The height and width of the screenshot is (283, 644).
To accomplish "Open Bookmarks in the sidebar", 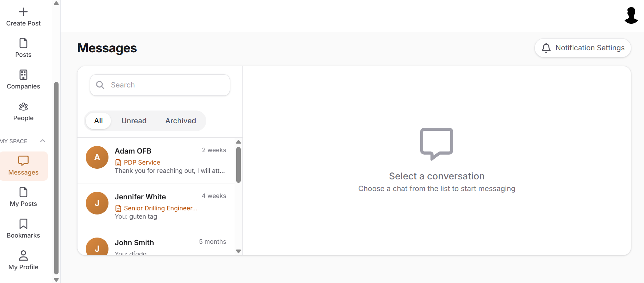I will tap(23, 229).
